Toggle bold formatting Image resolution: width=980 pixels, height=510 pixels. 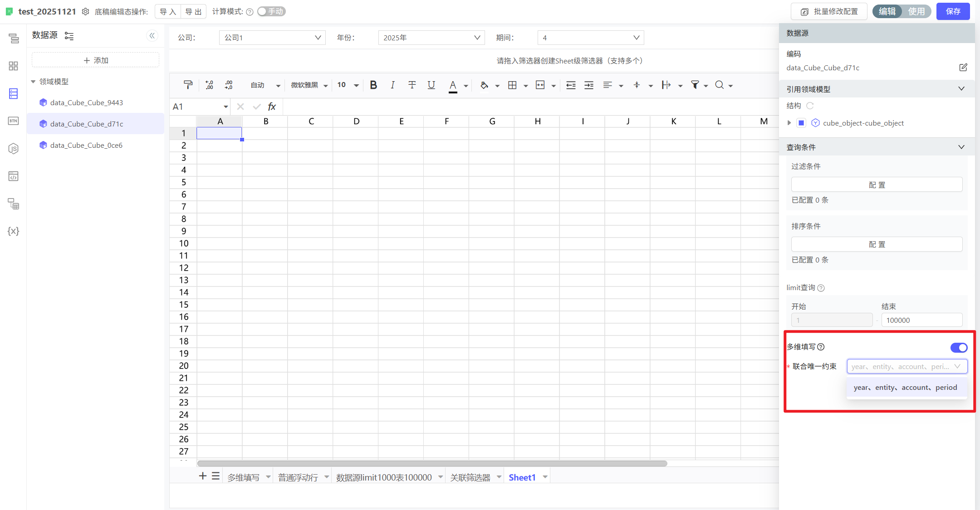[373, 85]
